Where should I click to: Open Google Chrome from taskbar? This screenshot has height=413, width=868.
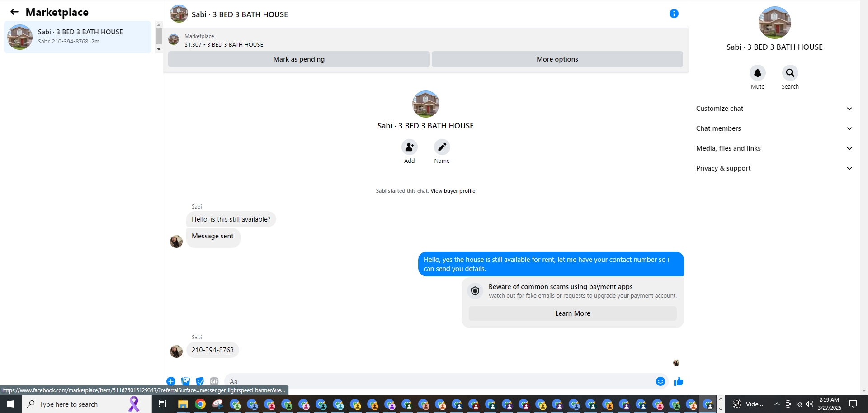point(200,404)
